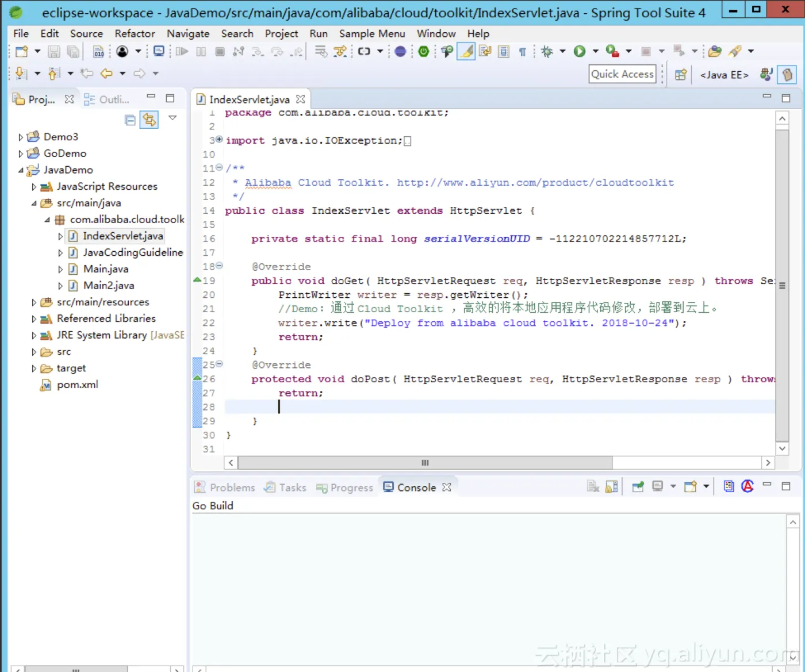Switch to the Progress tab
Viewport: 805px width, 672px height.
[x=344, y=487]
